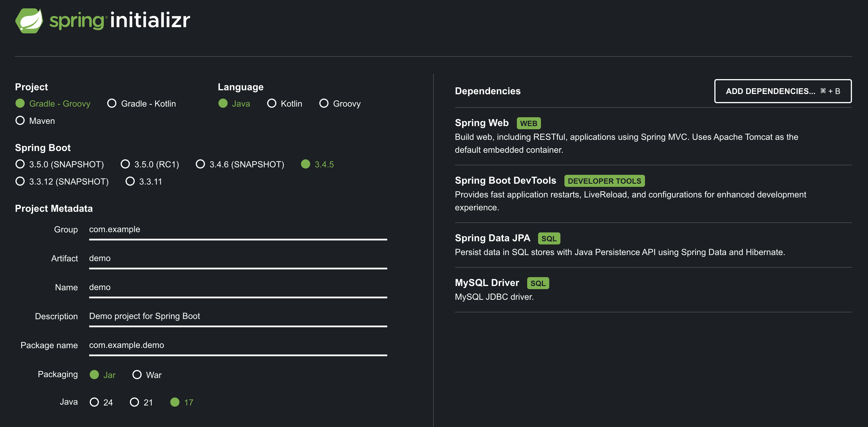Click the Spring Initializr wordmark
This screenshot has width=868, height=427.
click(120, 20)
